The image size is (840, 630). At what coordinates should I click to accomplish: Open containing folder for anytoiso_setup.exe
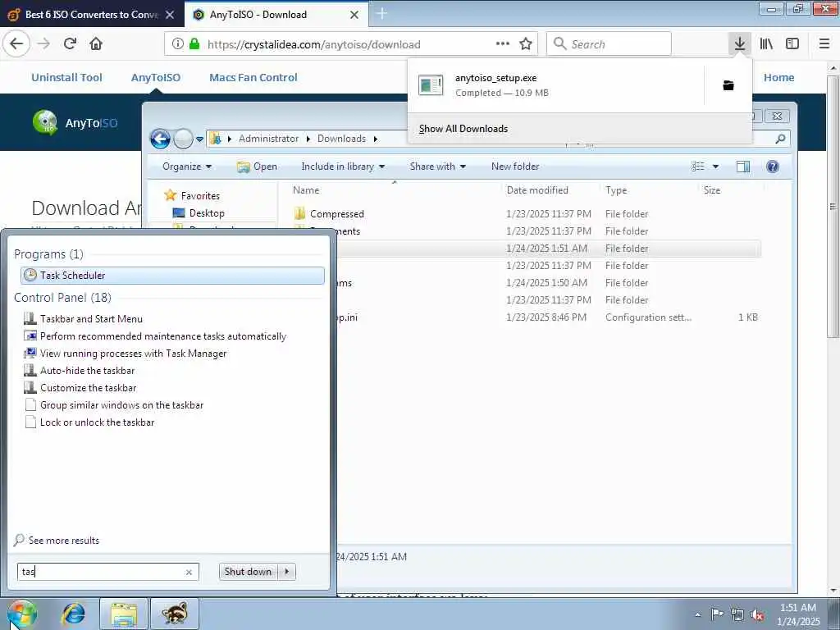[728, 85]
